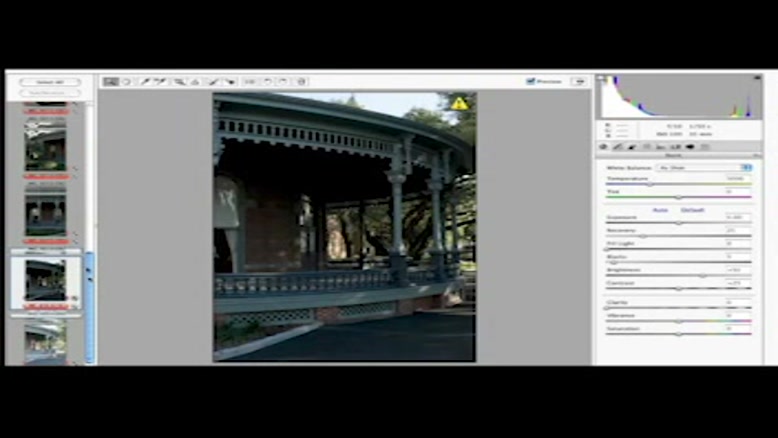This screenshot has height=438, width=778.
Task: Click the Tint slider handle
Action: tap(679, 197)
